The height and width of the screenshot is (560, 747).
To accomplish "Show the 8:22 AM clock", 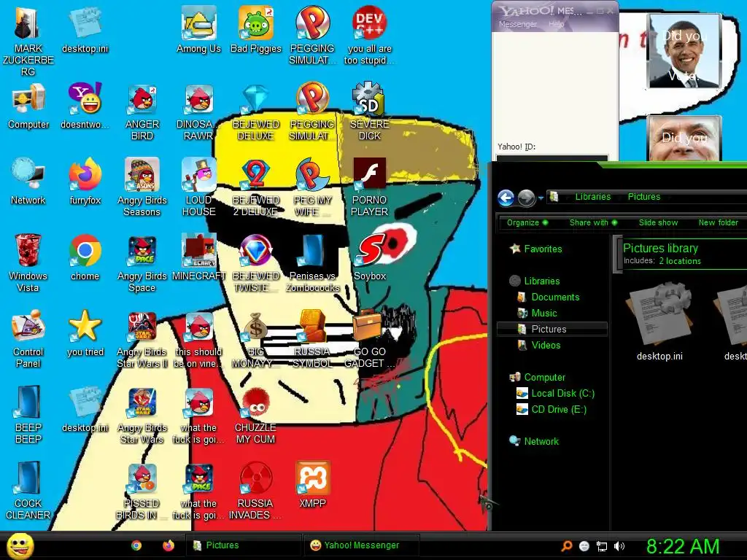I will click(x=682, y=546).
